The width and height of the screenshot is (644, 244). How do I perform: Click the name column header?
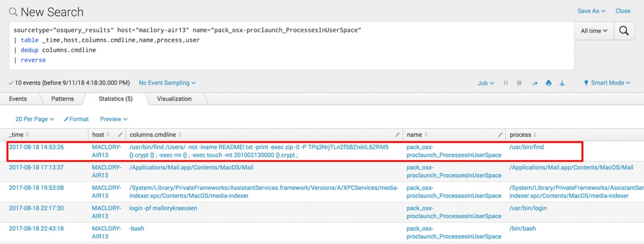point(417,134)
